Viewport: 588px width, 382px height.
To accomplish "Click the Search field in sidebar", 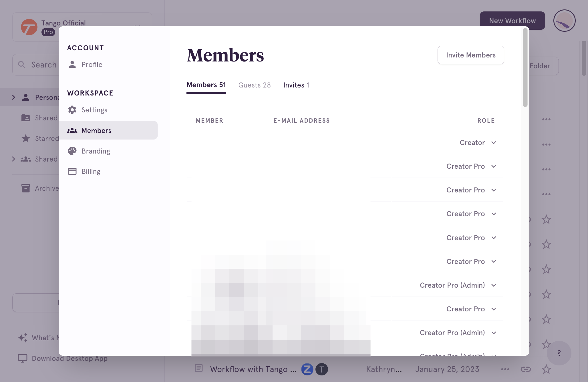I will click(36, 65).
